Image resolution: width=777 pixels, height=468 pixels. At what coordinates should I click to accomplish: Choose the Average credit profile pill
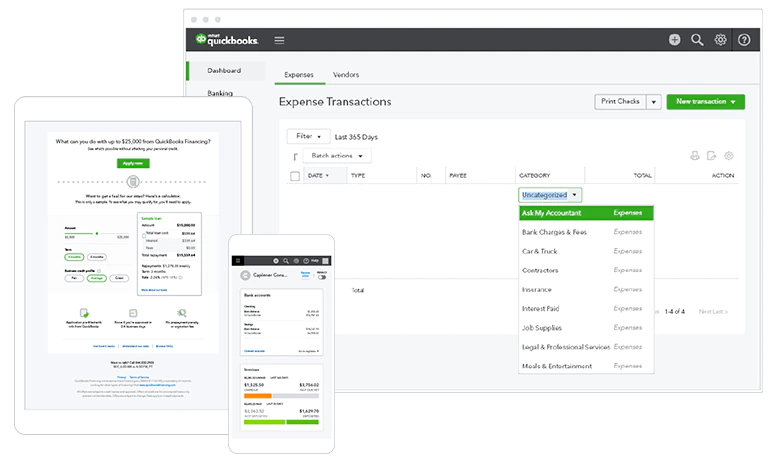click(97, 278)
